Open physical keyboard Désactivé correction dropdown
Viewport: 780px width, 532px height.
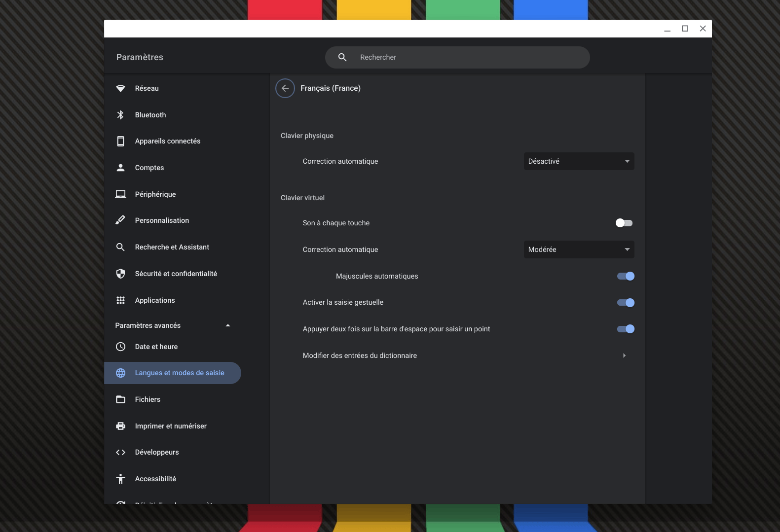click(579, 161)
